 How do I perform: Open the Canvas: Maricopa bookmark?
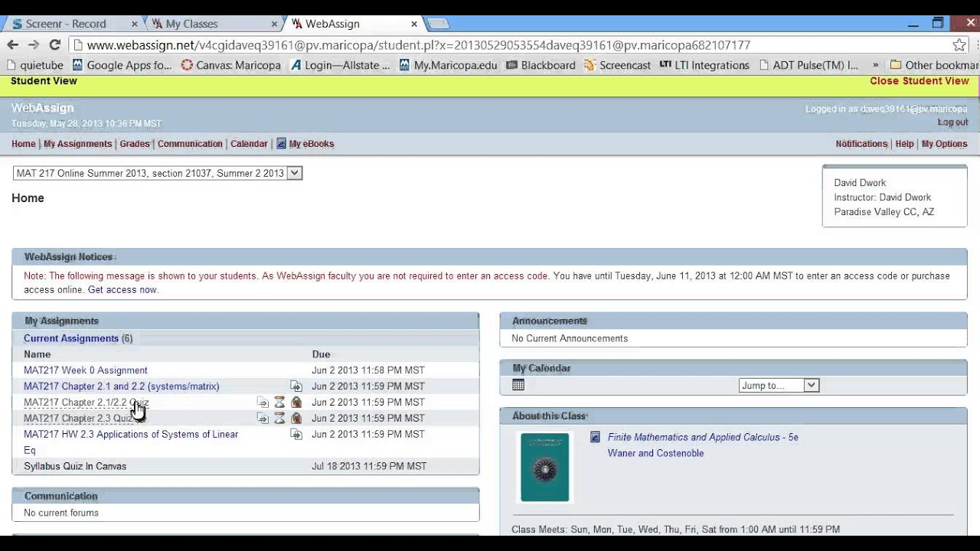[x=231, y=66]
